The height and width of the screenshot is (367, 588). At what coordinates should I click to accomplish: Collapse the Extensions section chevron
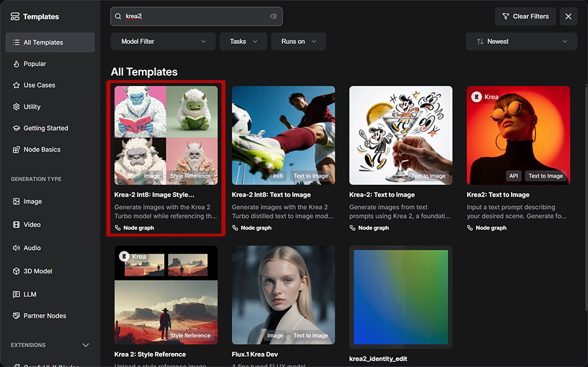click(x=85, y=345)
